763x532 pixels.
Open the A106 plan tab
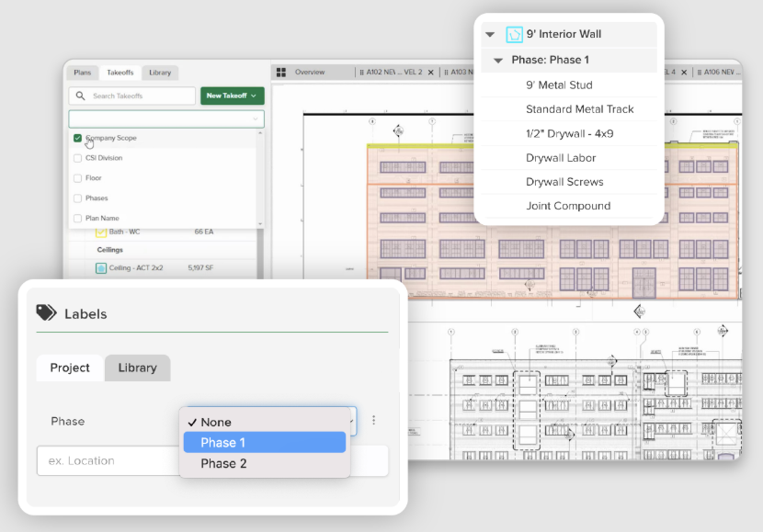[x=718, y=73]
